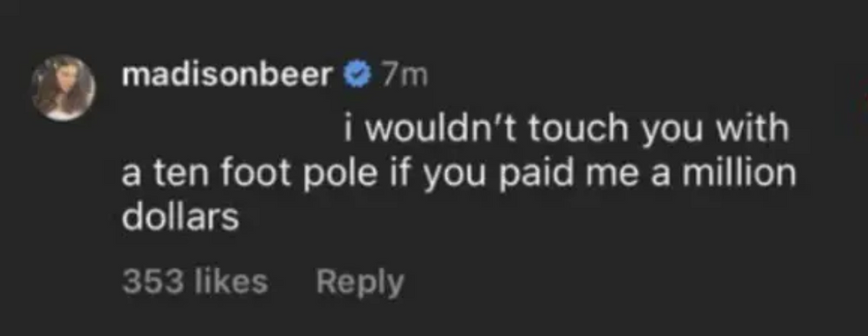Image resolution: width=868 pixels, height=336 pixels.
Task: Reply to madisonbeer's comment
Action: pos(360,284)
